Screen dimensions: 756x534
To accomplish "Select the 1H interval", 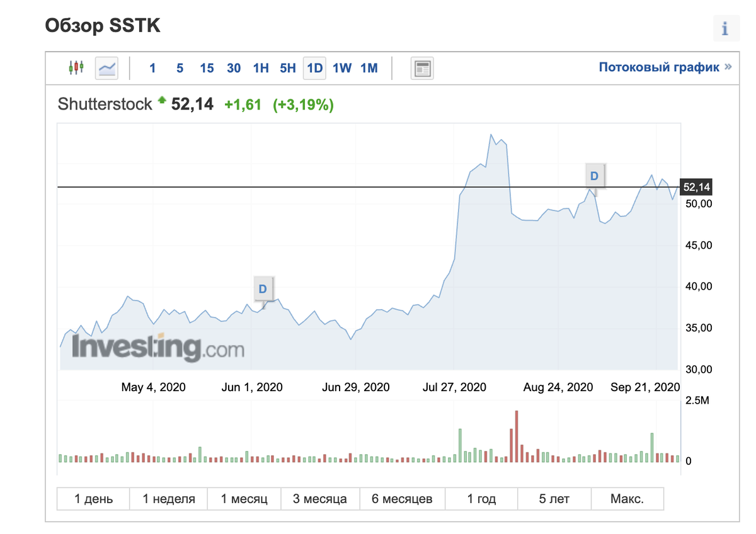I will pyautogui.click(x=261, y=68).
